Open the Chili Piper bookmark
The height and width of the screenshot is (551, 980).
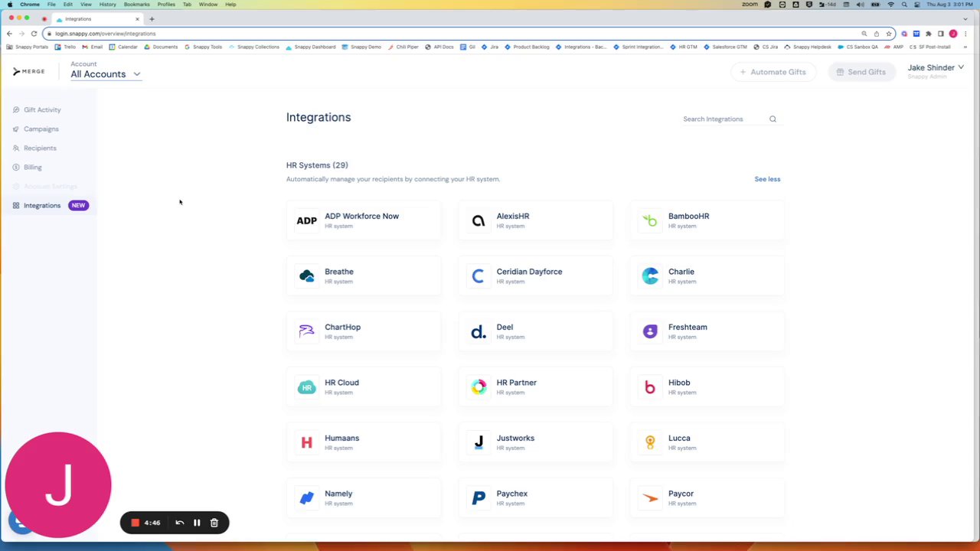pos(403,47)
